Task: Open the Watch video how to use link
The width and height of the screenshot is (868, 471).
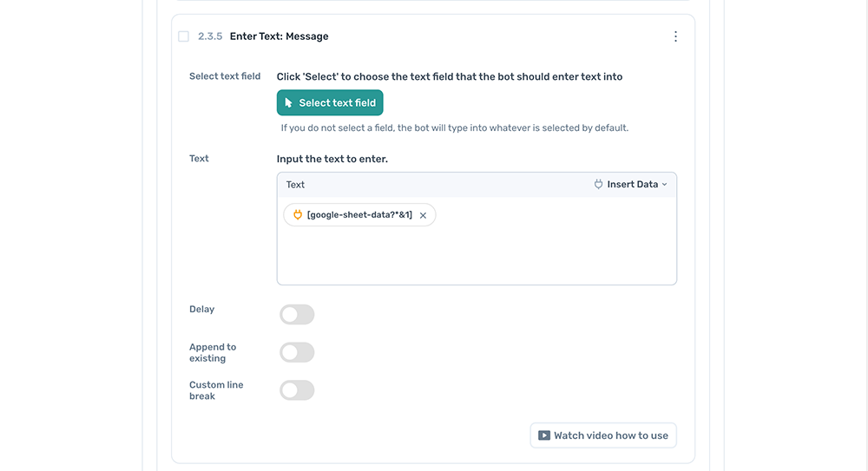Action: tap(610, 435)
